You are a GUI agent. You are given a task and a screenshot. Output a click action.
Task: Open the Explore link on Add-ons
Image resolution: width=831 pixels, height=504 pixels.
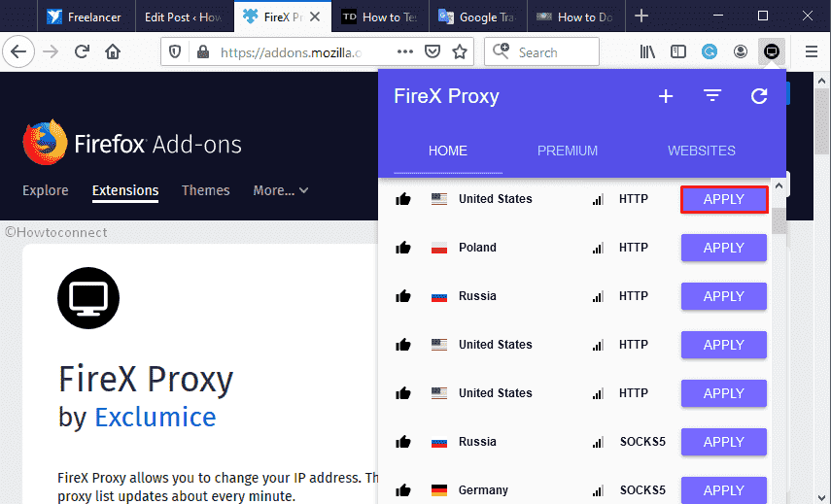[46, 190]
